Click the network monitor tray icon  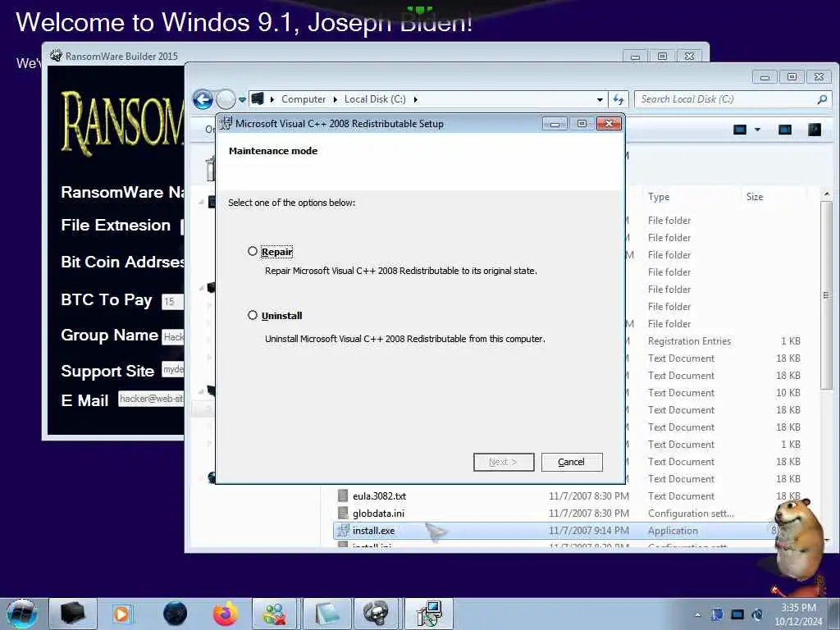(x=737, y=614)
